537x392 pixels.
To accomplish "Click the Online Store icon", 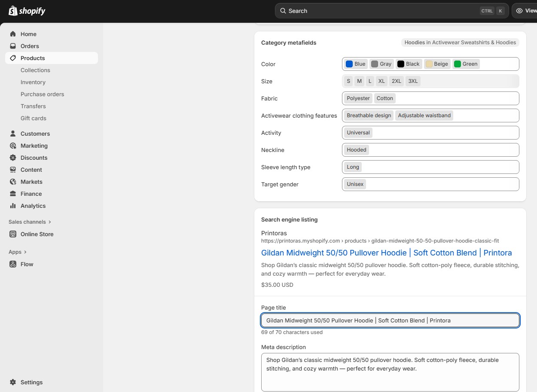I will pos(13,234).
